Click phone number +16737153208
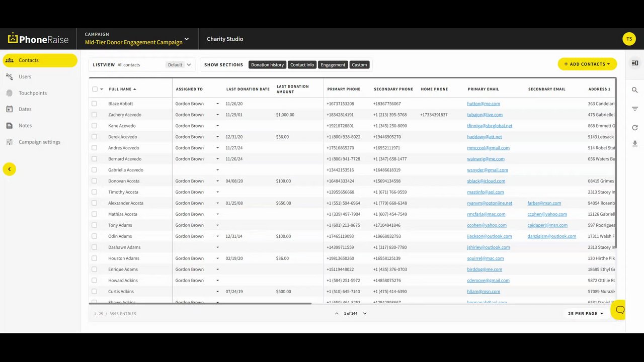 click(x=340, y=104)
